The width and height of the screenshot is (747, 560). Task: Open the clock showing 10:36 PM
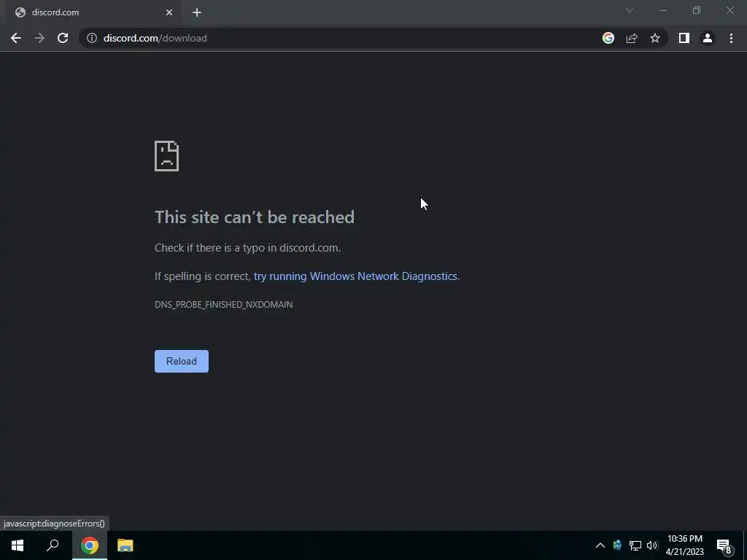tap(684, 545)
